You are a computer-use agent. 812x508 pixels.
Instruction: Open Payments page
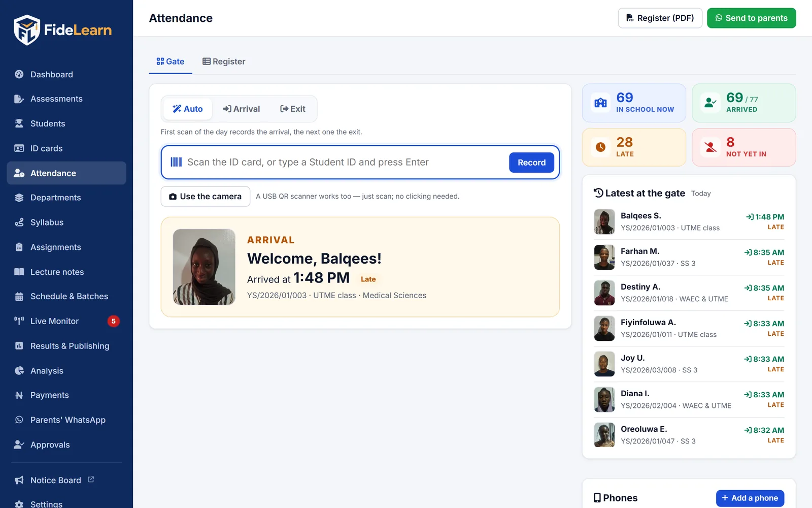(66, 395)
